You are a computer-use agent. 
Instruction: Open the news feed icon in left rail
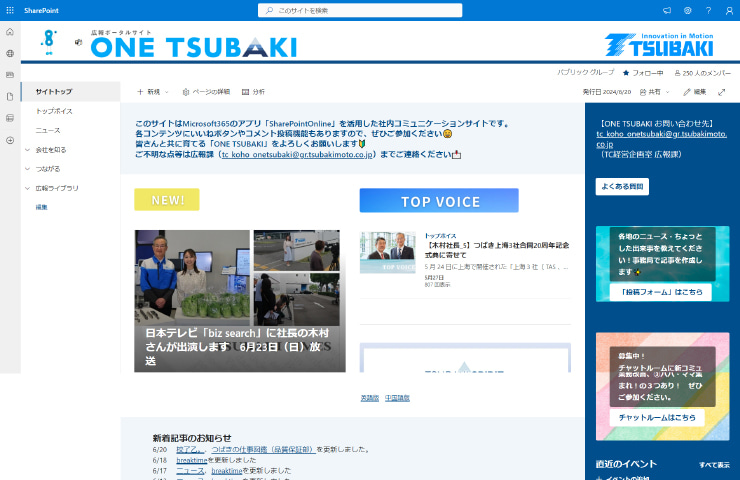(10, 75)
